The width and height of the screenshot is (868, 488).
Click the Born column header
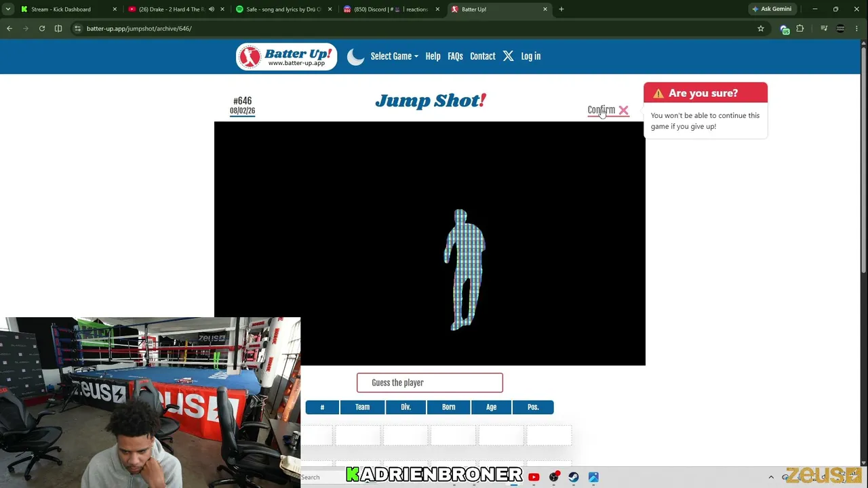click(x=448, y=407)
